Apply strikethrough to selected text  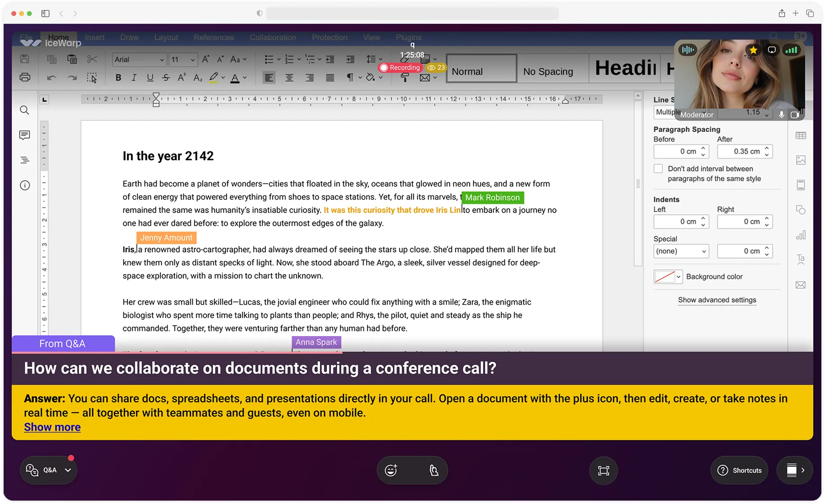[166, 78]
